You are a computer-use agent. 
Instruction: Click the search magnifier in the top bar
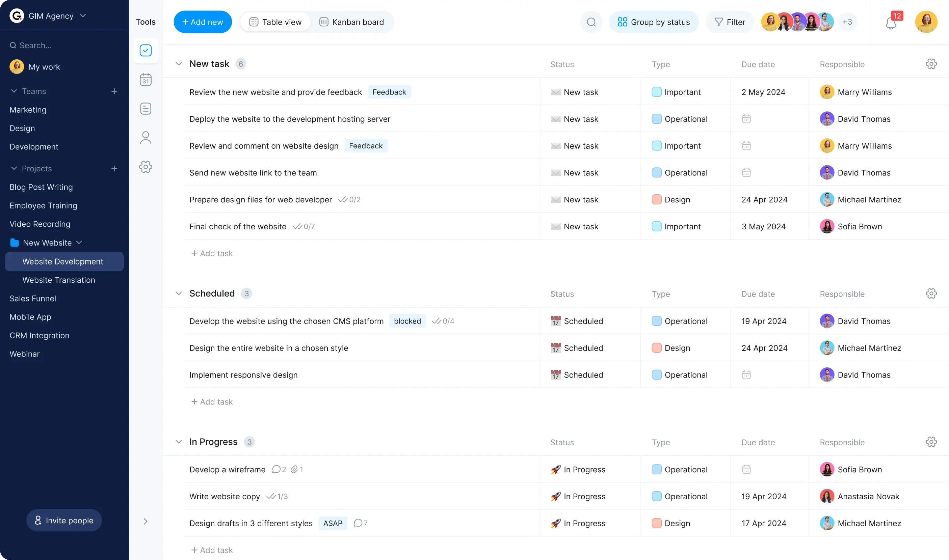(591, 22)
